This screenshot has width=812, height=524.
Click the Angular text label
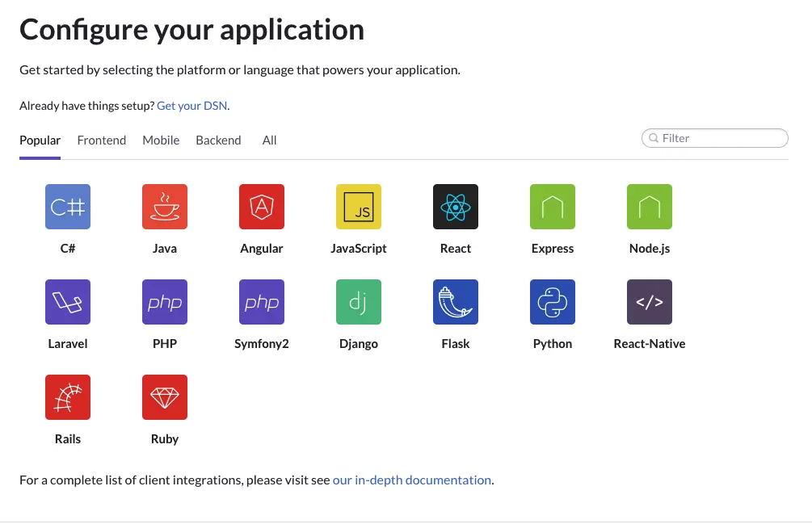coord(262,249)
